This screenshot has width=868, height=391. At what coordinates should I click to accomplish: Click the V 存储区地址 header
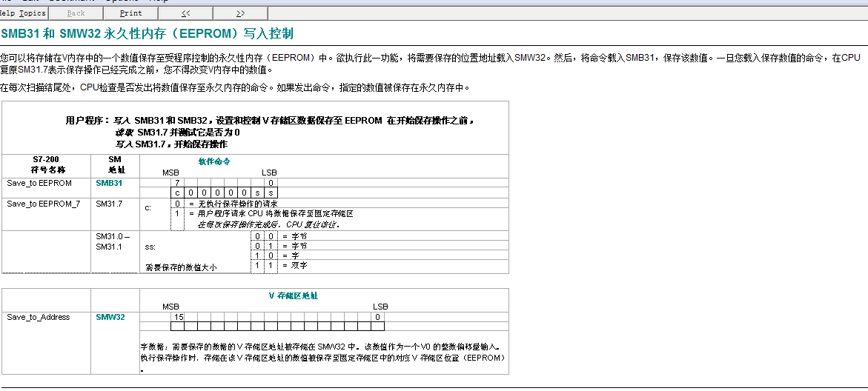[293, 295]
